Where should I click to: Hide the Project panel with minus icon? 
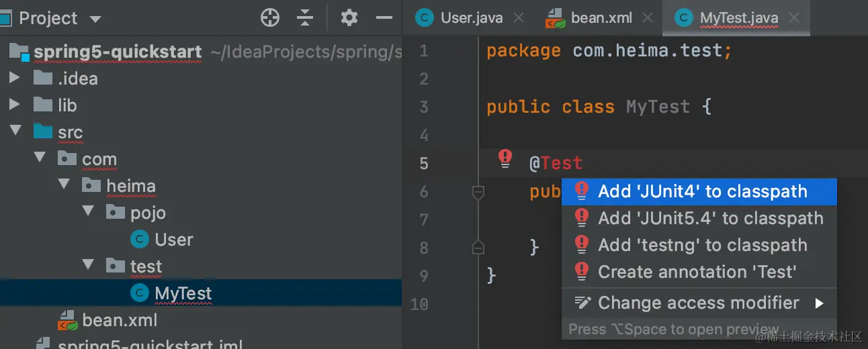pyautogui.click(x=384, y=18)
